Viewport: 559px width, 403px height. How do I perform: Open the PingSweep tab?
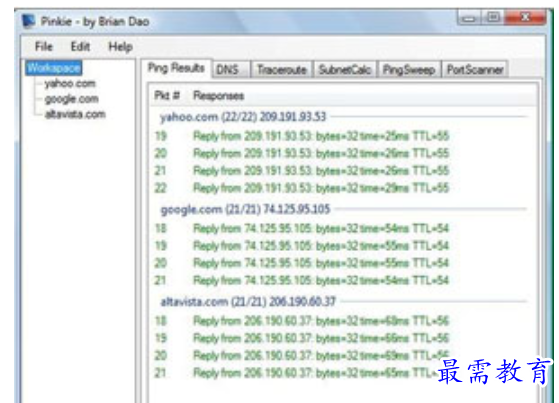409,70
